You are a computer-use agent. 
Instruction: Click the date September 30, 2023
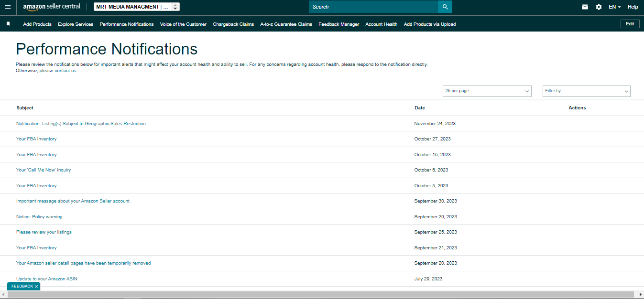tap(436, 201)
